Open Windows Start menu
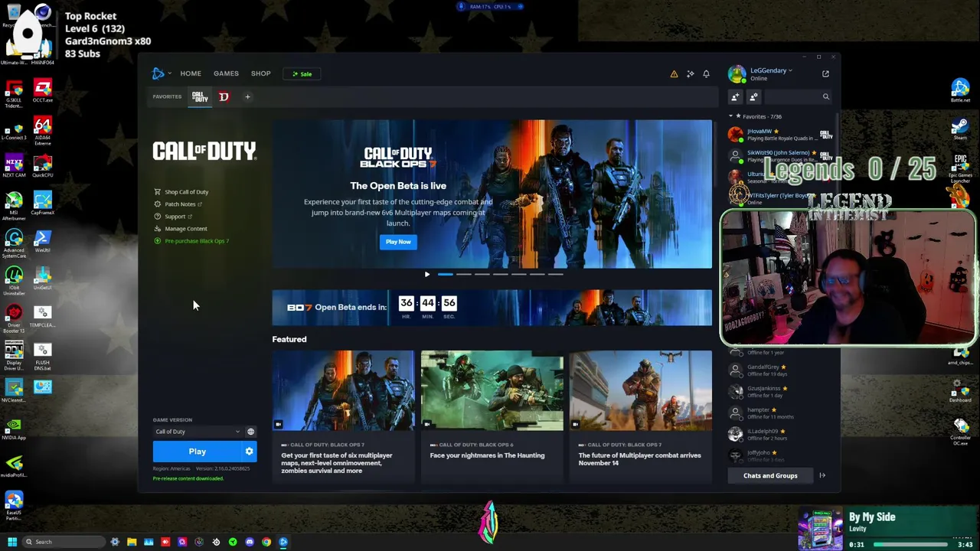This screenshot has height=551, width=980. (12, 542)
